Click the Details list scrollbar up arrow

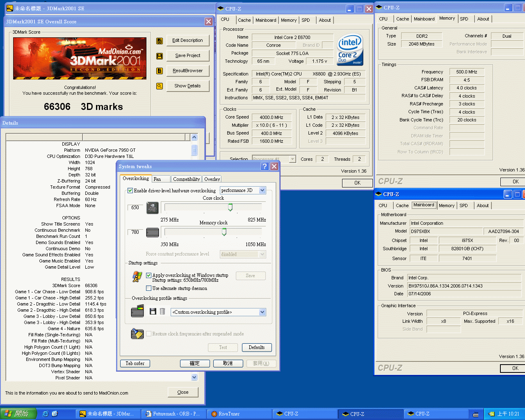[x=194, y=137]
